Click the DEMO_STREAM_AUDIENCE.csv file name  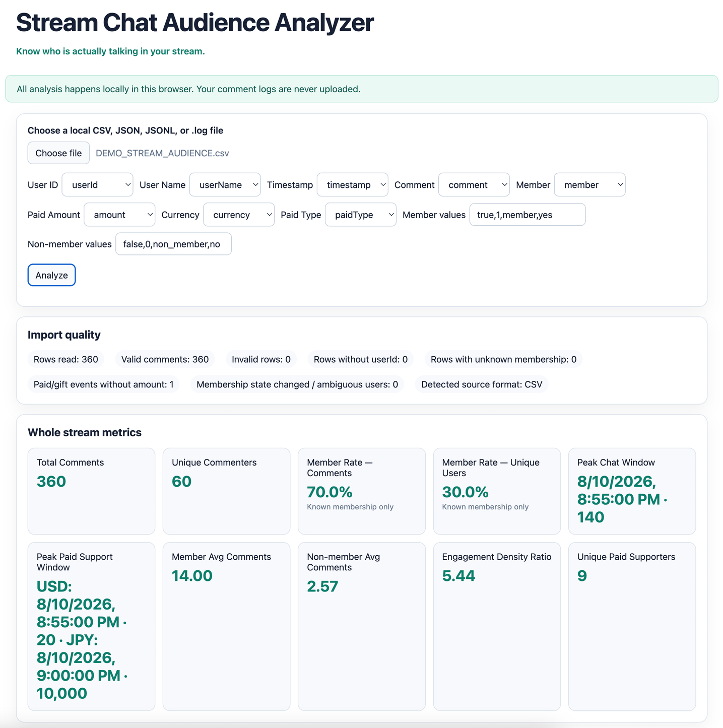coord(162,153)
